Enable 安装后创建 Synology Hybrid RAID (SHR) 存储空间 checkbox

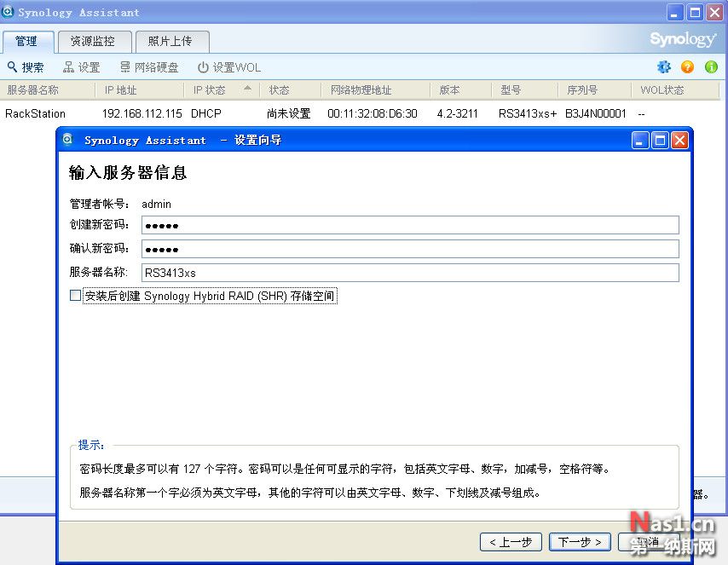point(75,295)
